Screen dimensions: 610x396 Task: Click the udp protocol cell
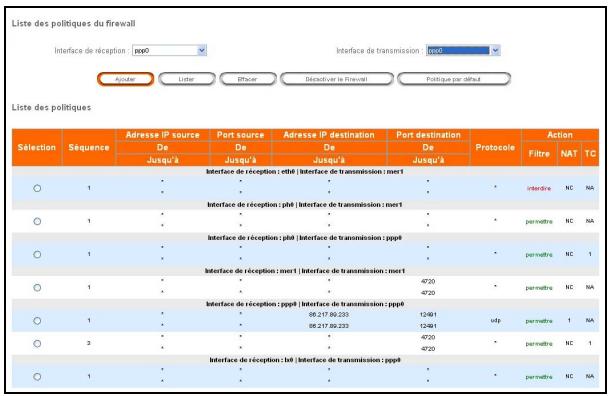coord(495,321)
